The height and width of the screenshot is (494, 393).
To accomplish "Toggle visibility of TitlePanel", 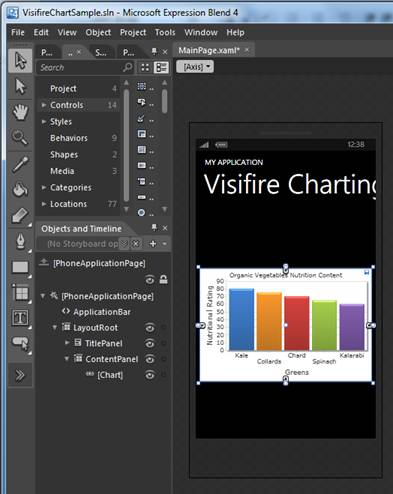I will point(150,343).
